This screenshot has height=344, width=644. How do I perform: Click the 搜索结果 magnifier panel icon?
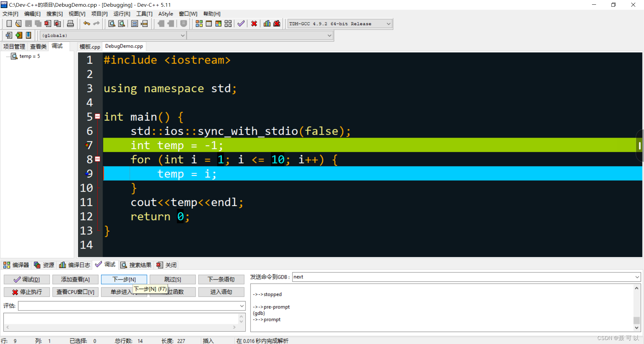(123, 265)
